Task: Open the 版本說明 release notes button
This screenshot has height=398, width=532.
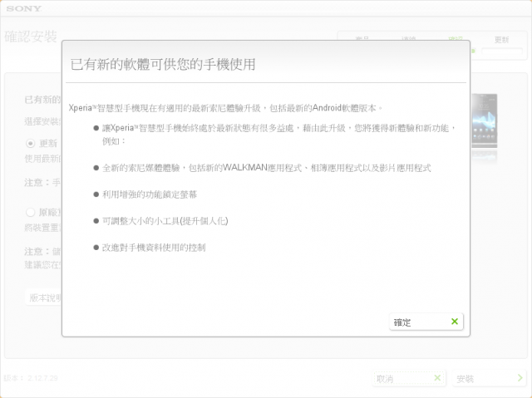Action: click(x=43, y=297)
